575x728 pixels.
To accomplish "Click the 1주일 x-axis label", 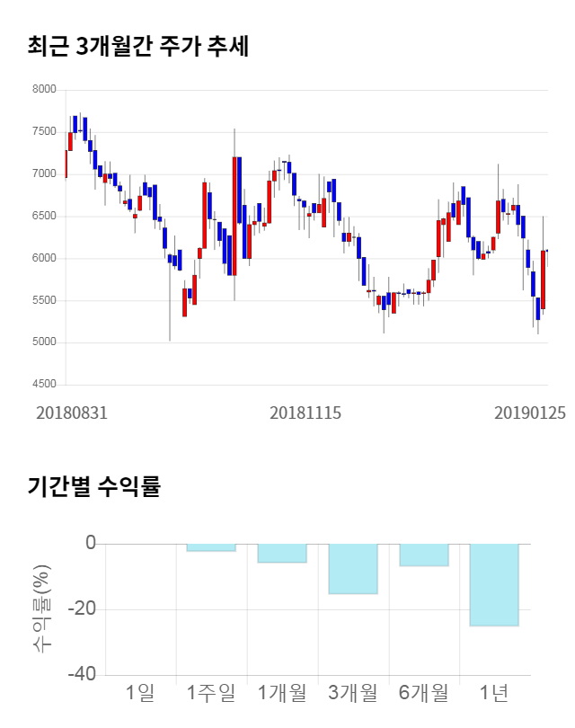I will coord(211,693).
